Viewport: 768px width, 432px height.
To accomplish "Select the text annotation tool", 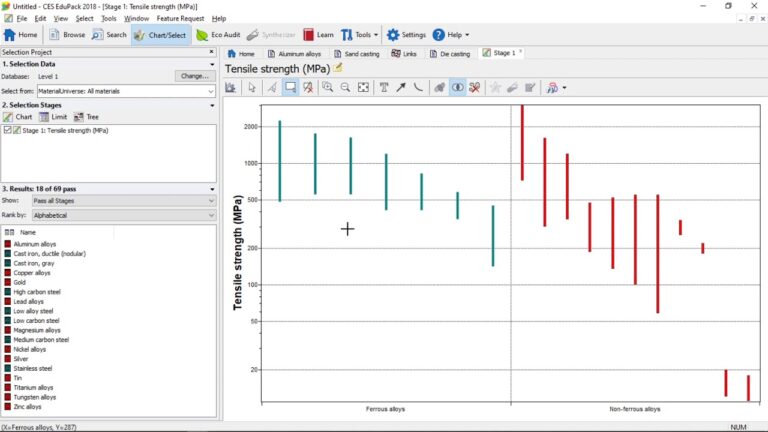I will [x=384, y=88].
